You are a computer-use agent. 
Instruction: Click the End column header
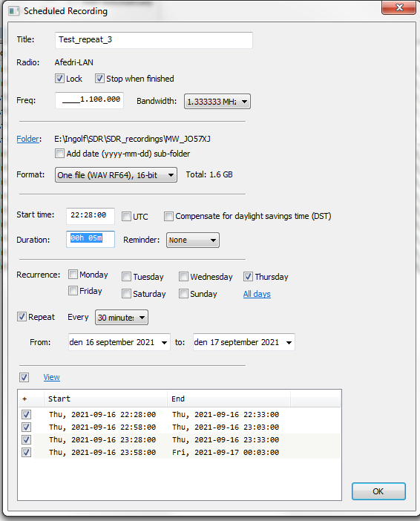[229, 399]
